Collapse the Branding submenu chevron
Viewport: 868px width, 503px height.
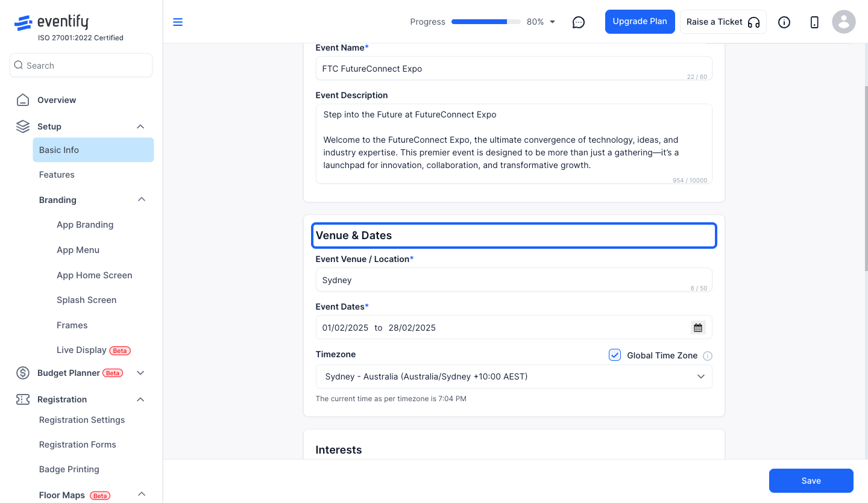click(x=142, y=199)
